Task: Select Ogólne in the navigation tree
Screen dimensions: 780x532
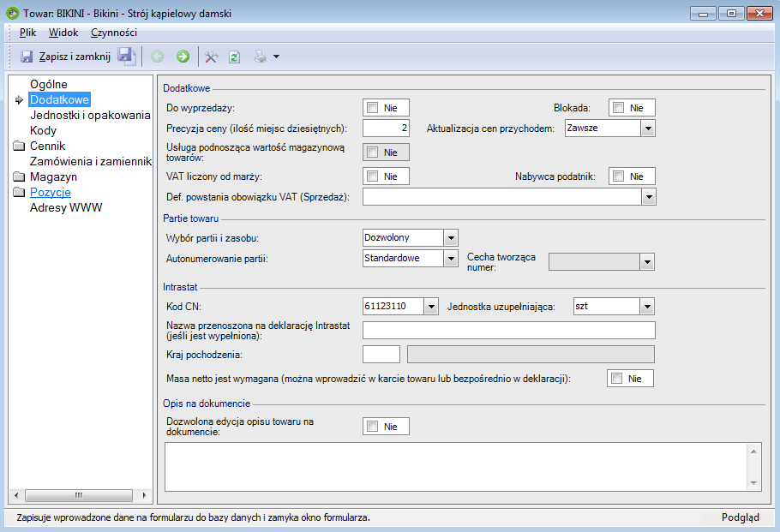Action: tap(49, 84)
